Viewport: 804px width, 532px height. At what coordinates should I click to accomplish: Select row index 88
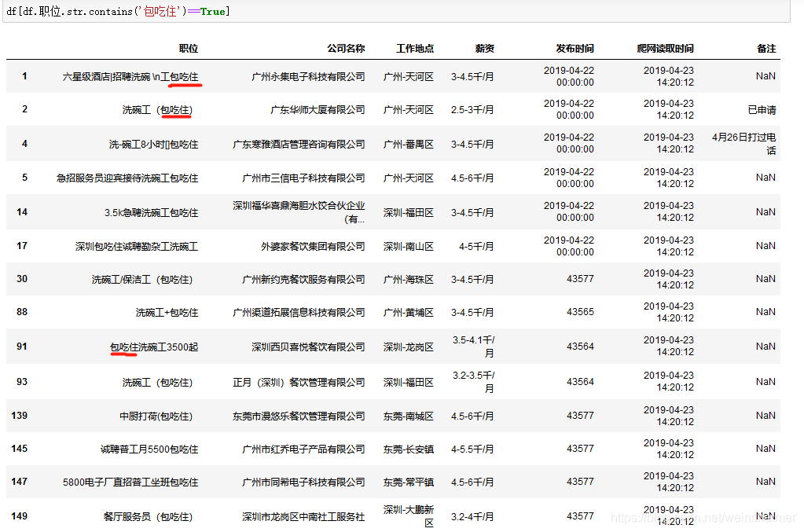pyautogui.click(x=22, y=312)
